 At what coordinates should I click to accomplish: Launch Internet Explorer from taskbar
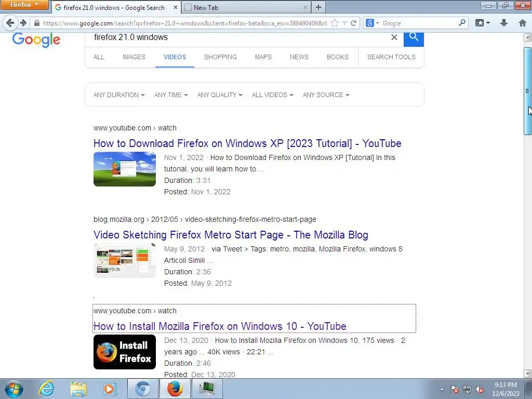point(46,389)
